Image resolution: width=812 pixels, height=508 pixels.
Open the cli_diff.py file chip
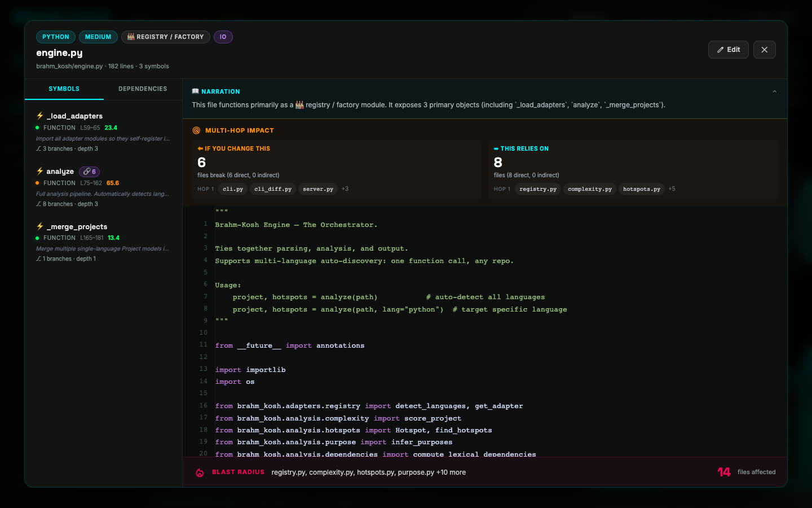pos(273,189)
